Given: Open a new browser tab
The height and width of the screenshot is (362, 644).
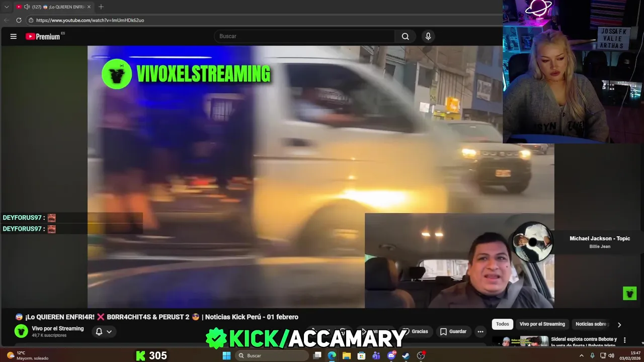Looking at the screenshot, I should (x=101, y=7).
